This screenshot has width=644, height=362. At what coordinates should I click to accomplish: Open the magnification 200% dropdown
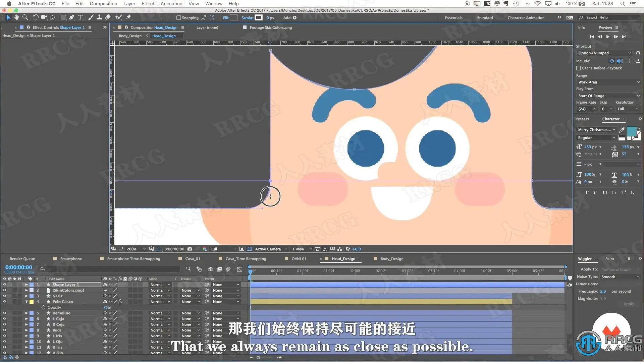pos(136,249)
